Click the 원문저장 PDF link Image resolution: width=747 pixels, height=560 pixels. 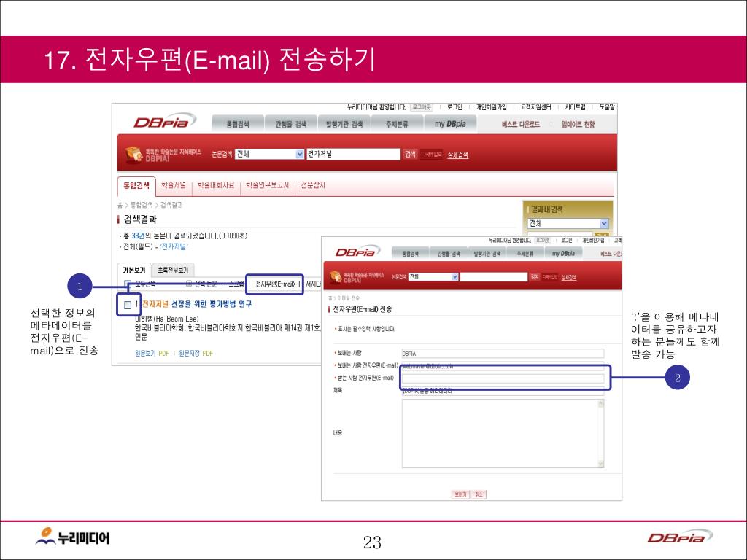coord(196,354)
